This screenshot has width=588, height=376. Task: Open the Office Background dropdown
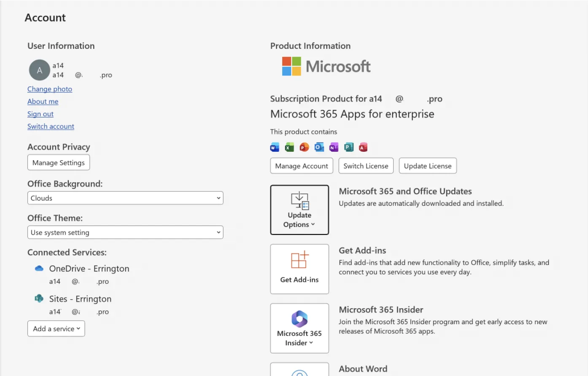pyautogui.click(x=125, y=198)
